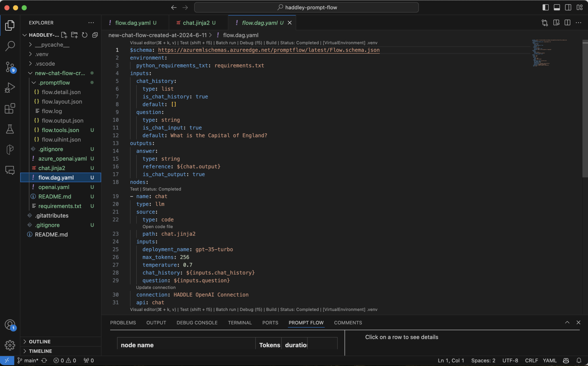Click the haddley-prompt-flow search field
The width and height of the screenshot is (588, 366).
point(306,7)
